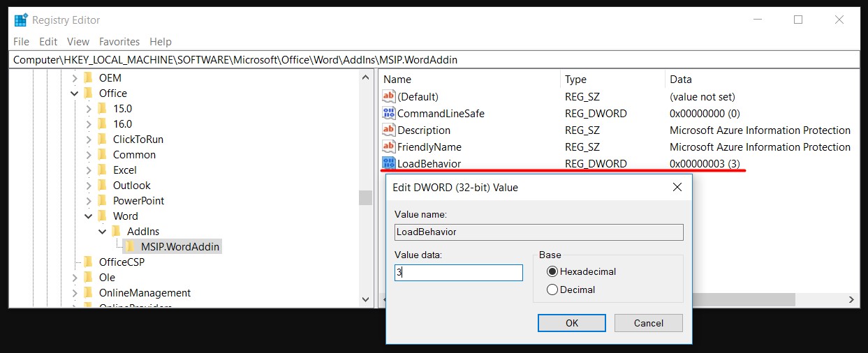Click the Value name field showing LoadBehavior
868x353 pixels.
tap(539, 232)
